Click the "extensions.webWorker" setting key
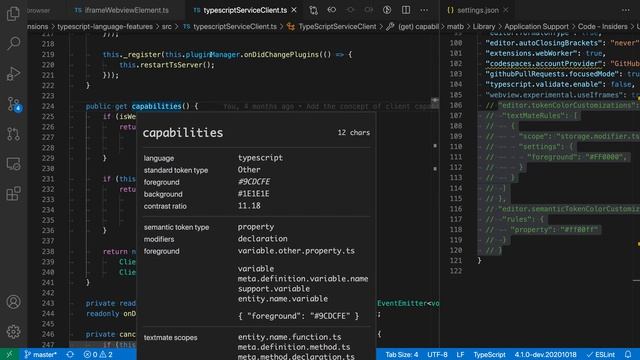The width and height of the screenshot is (640, 360). (532, 53)
